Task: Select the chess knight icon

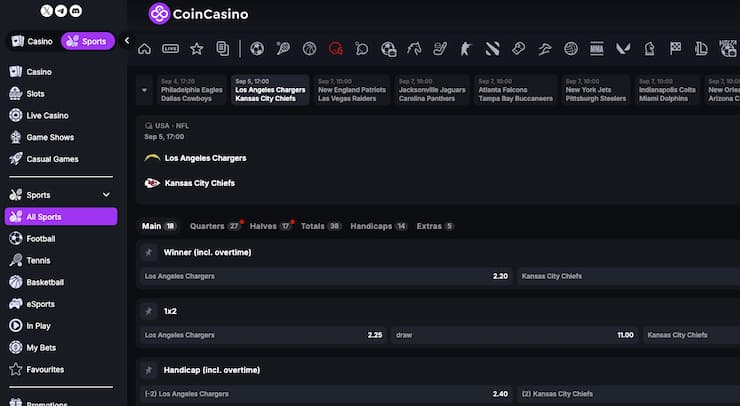Action: pos(649,49)
